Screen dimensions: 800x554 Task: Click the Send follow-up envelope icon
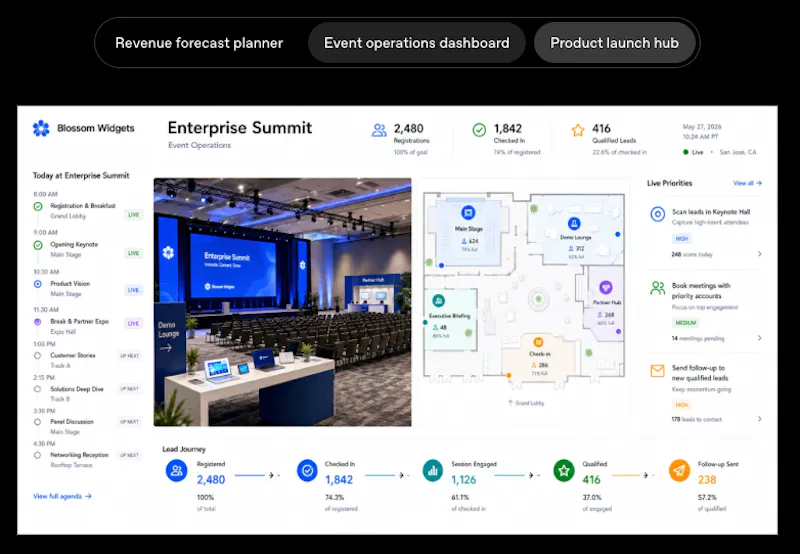658,371
